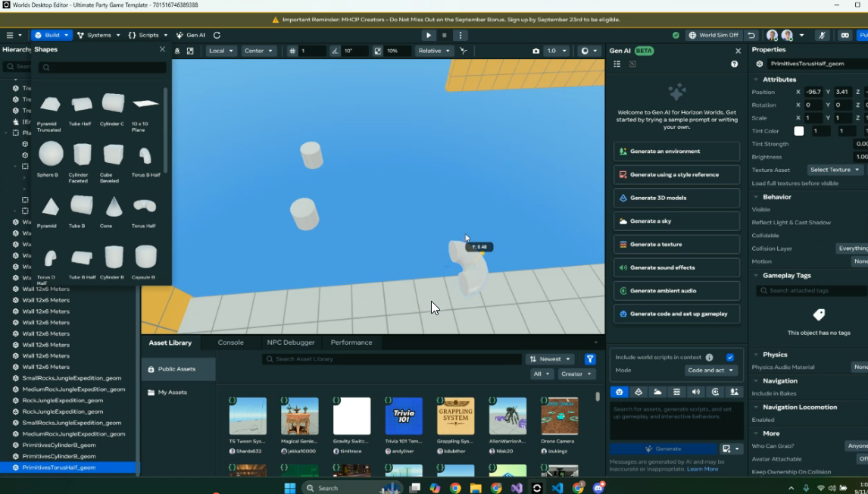Open the Select Texture dropdown
Viewport: 868px width, 494px height.
pyautogui.click(x=835, y=170)
